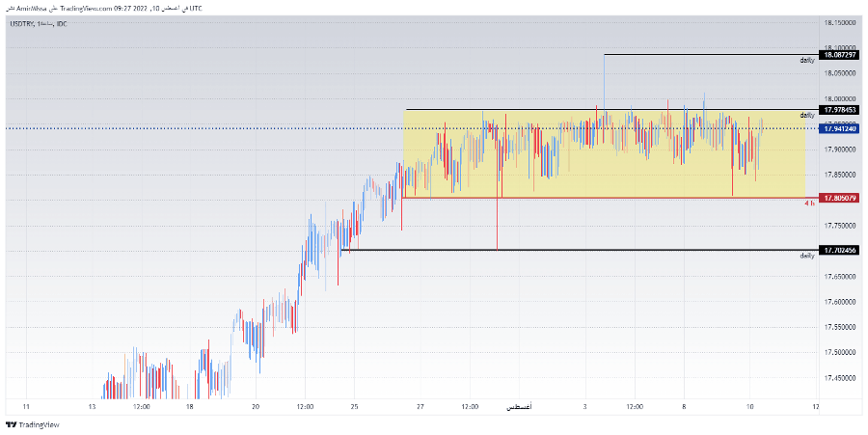Click date label 11 on time axis
The height and width of the screenshot is (435, 868).
(x=27, y=407)
